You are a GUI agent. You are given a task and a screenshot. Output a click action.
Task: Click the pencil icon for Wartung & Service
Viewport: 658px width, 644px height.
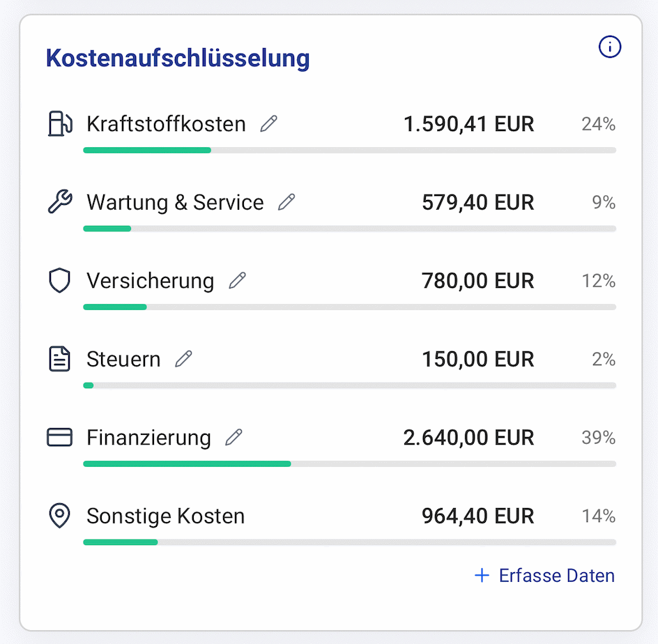(286, 201)
